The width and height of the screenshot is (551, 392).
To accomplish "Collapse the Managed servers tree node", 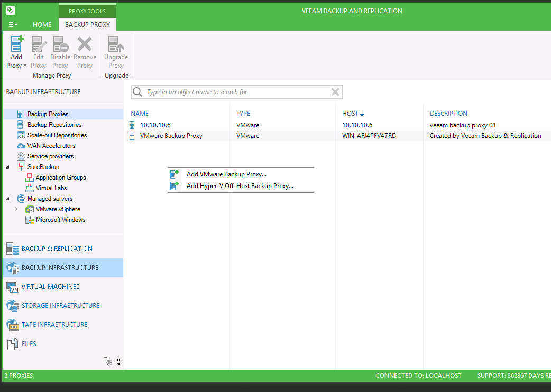I will (x=8, y=199).
